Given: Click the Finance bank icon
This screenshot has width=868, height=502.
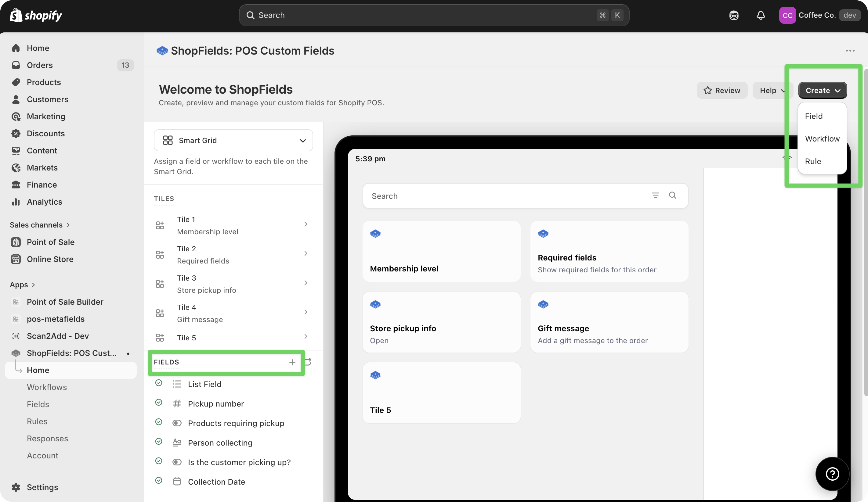Looking at the screenshot, I should [x=16, y=185].
